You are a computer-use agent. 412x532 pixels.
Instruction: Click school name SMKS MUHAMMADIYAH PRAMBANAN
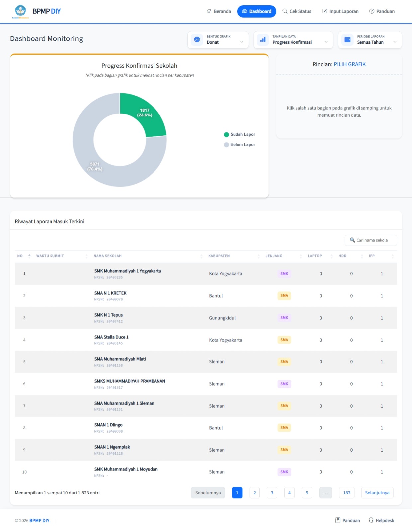click(130, 381)
